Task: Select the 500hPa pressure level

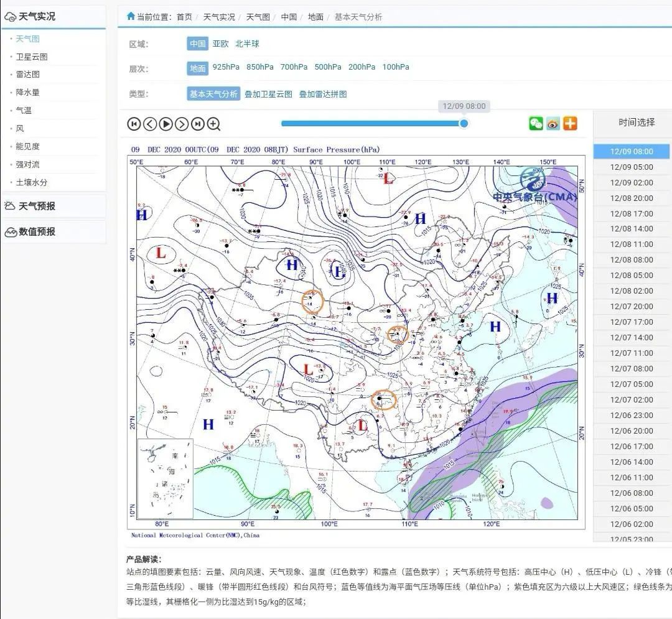Action: click(x=327, y=67)
